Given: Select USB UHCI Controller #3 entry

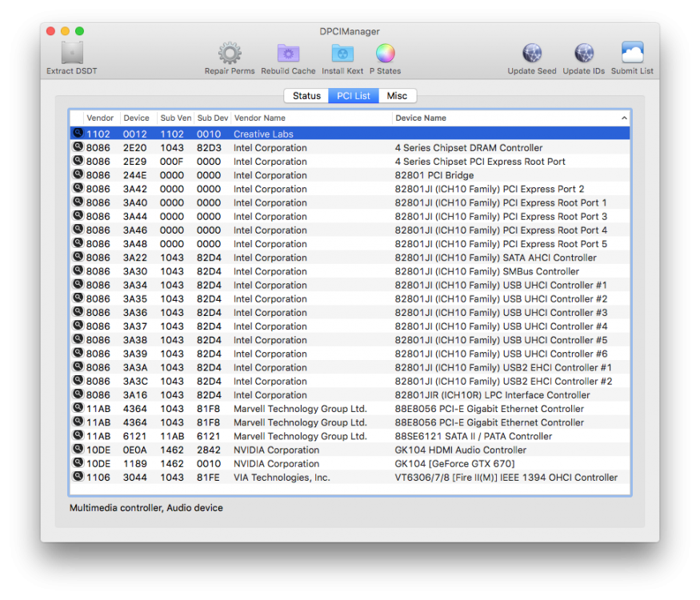Looking at the screenshot, I should click(501, 313).
